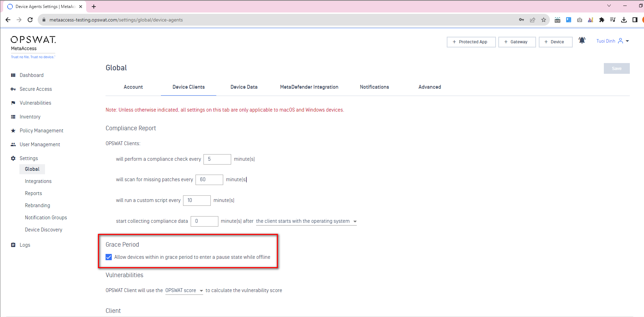Open a new browser tab
This screenshot has width=644, height=317.
coord(94,7)
